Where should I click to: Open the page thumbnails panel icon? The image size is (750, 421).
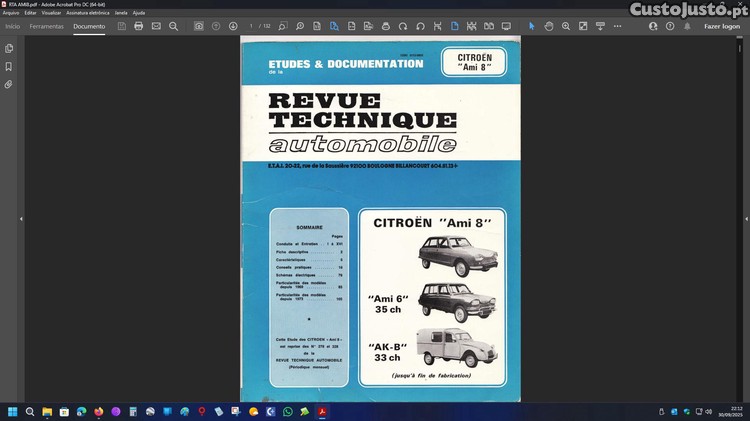pyautogui.click(x=9, y=48)
